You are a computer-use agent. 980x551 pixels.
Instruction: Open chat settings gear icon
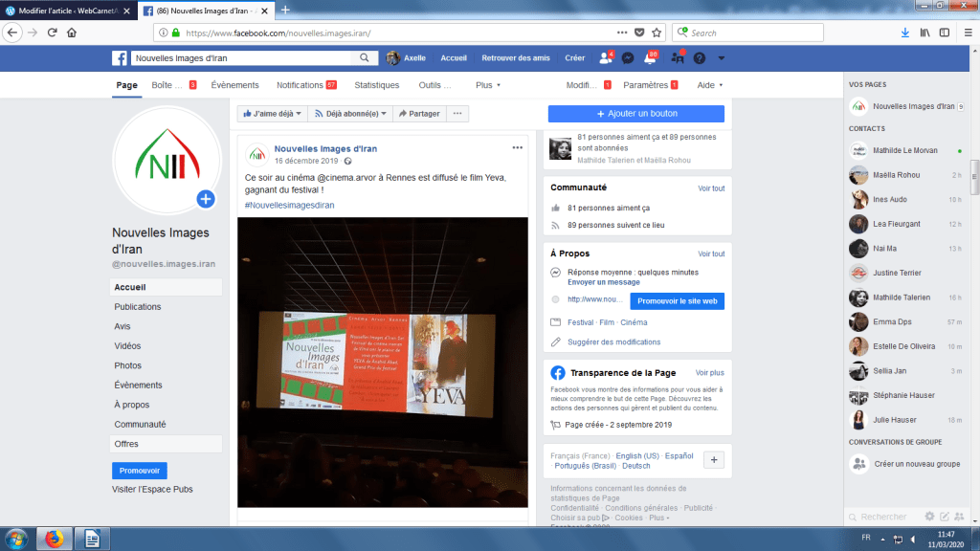click(929, 517)
